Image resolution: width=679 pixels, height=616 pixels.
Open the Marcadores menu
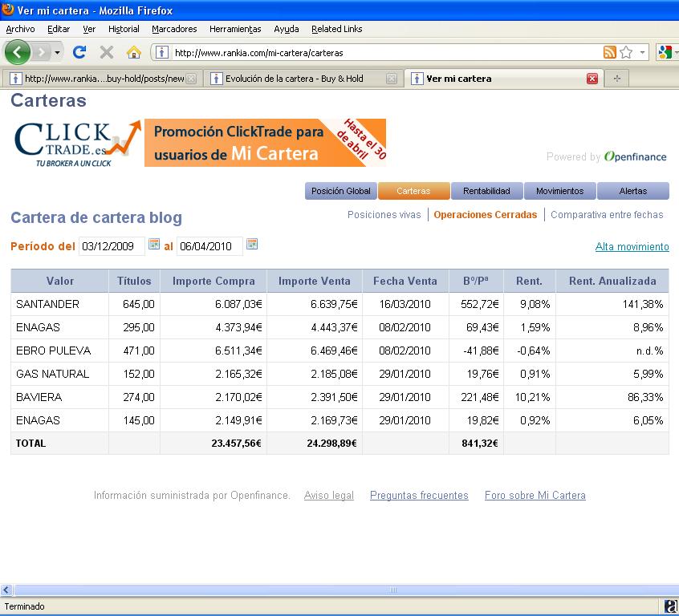174,29
